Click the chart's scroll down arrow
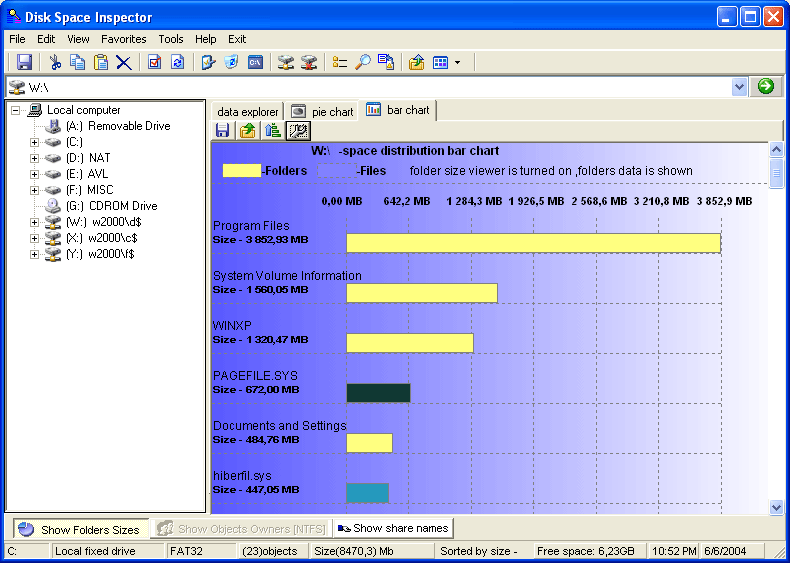Image resolution: width=790 pixels, height=563 pixels. pyautogui.click(x=776, y=507)
